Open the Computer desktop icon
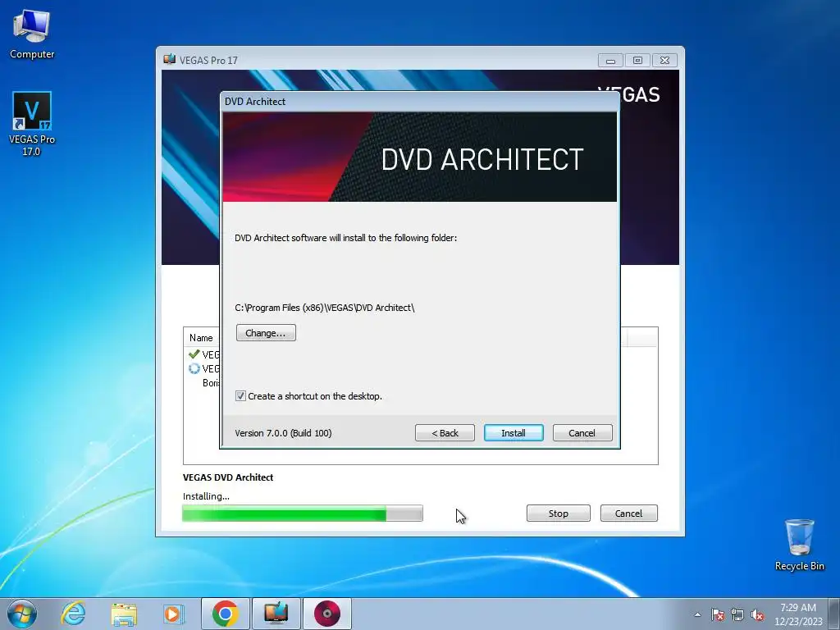Image resolution: width=840 pixels, height=630 pixels. click(32, 34)
